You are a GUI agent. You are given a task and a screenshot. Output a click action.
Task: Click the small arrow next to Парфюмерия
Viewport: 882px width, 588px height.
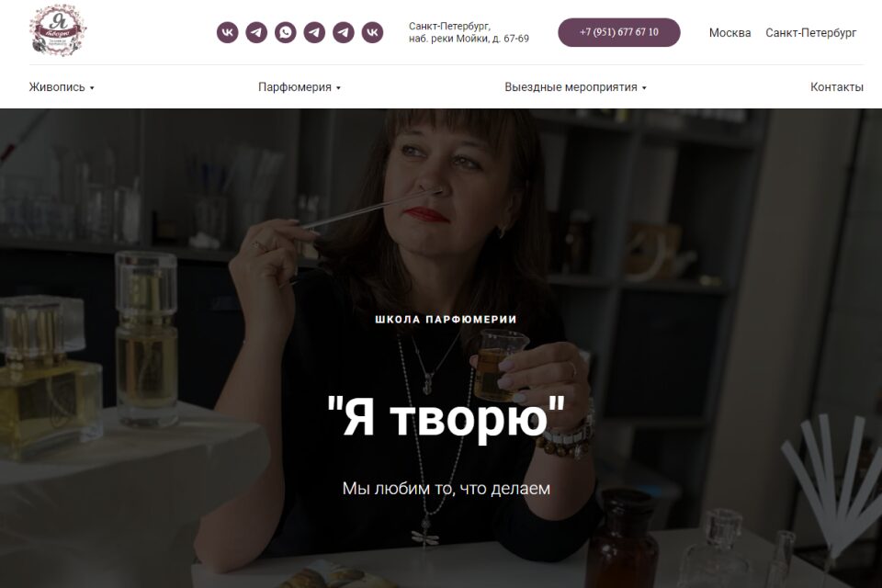(x=338, y=88)
